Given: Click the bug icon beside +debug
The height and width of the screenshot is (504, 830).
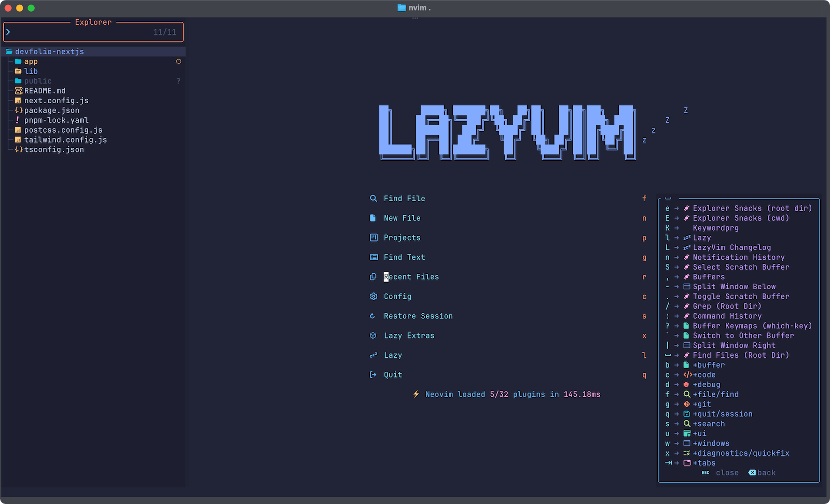Looking at the screenshot, I should click(x=686, y=385).
